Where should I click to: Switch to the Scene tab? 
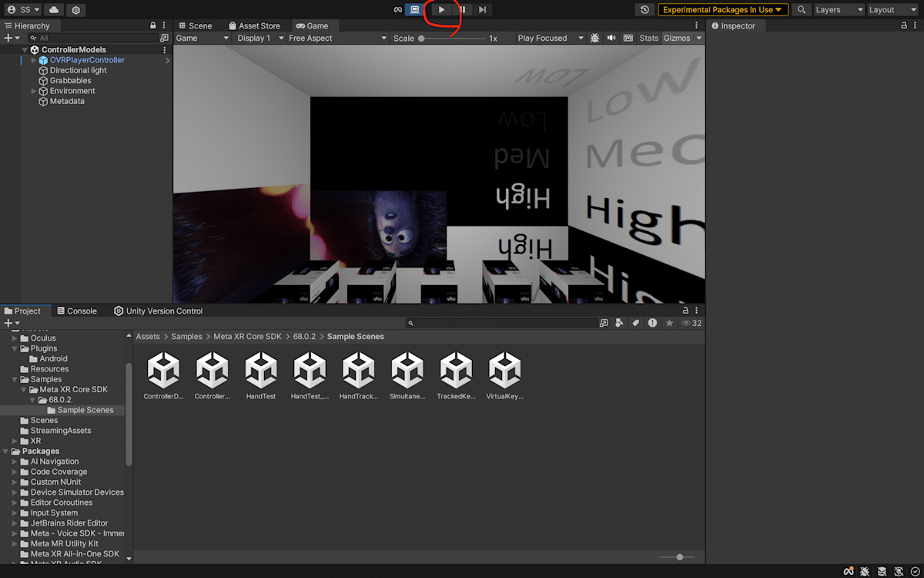[x=195, y=25]
